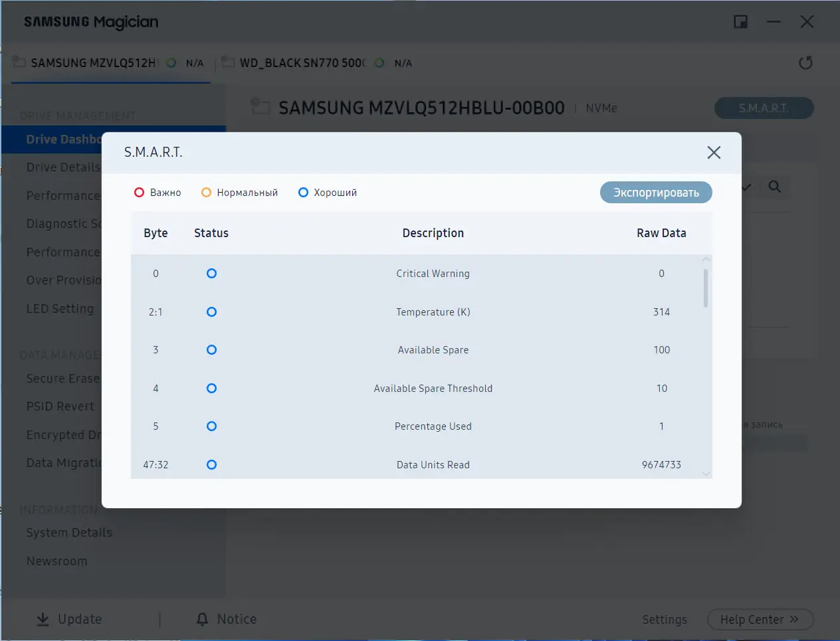Open System Details in sidebar
840x641 pixels.
point(69,533)
